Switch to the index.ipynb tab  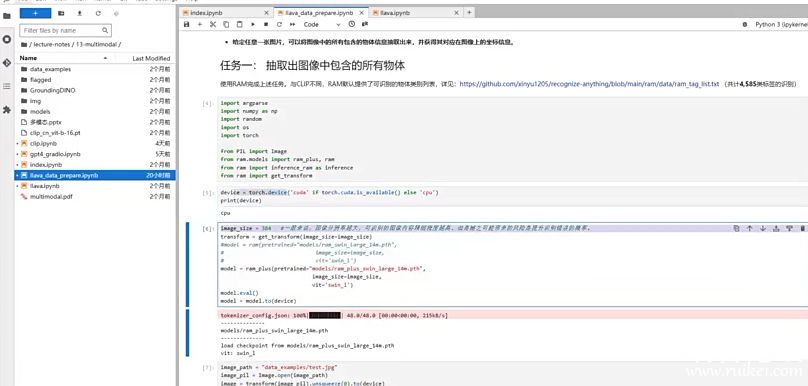point(227,12)
